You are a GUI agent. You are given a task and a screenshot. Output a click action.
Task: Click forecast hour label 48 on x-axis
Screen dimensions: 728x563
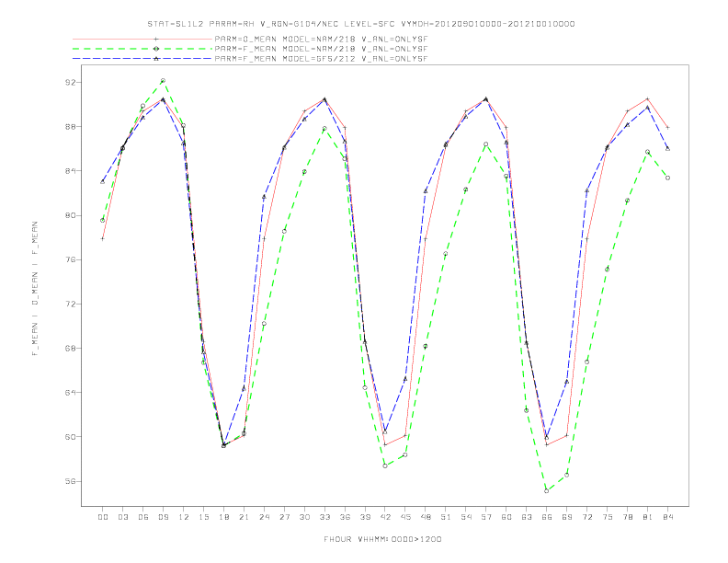point(426,517)
